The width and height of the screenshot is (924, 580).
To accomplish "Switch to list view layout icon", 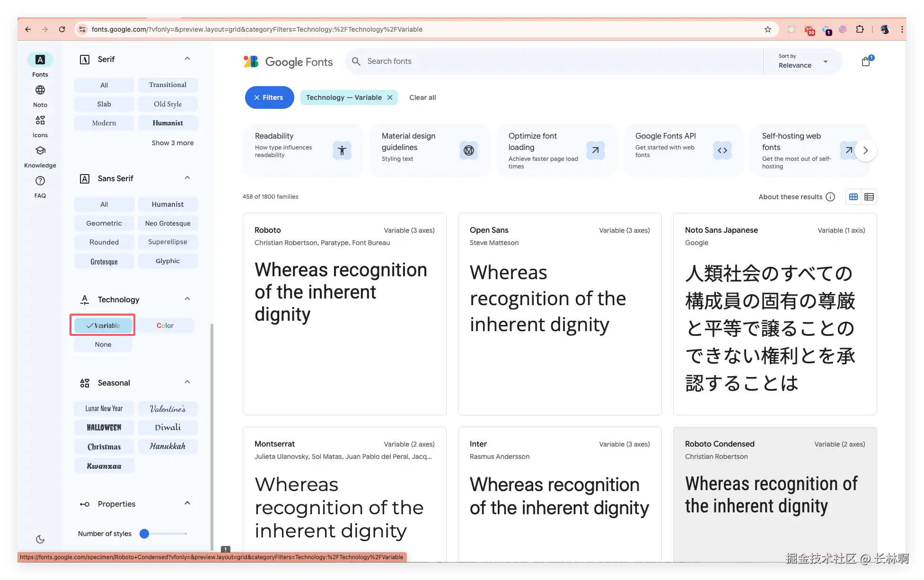I will click(869, 197).
